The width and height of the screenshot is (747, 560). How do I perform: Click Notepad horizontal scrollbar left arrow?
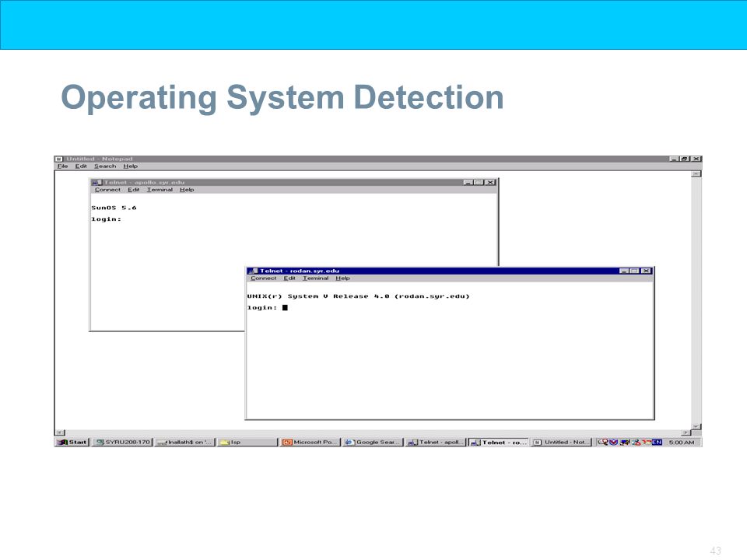[60, 432]
